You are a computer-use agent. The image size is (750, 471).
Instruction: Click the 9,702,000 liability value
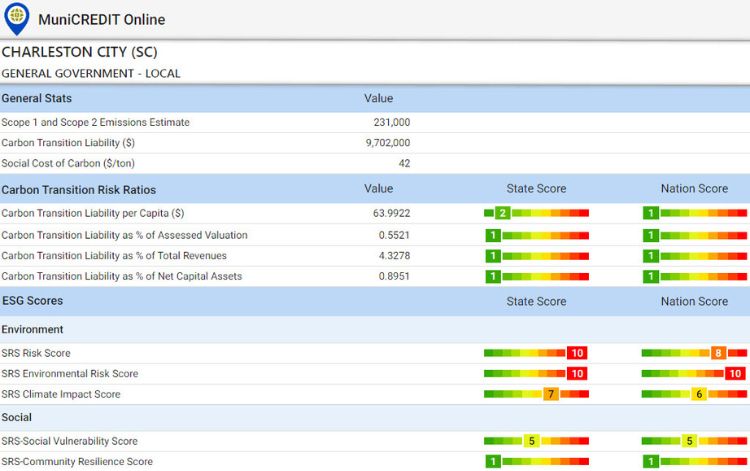coord(388,143)
